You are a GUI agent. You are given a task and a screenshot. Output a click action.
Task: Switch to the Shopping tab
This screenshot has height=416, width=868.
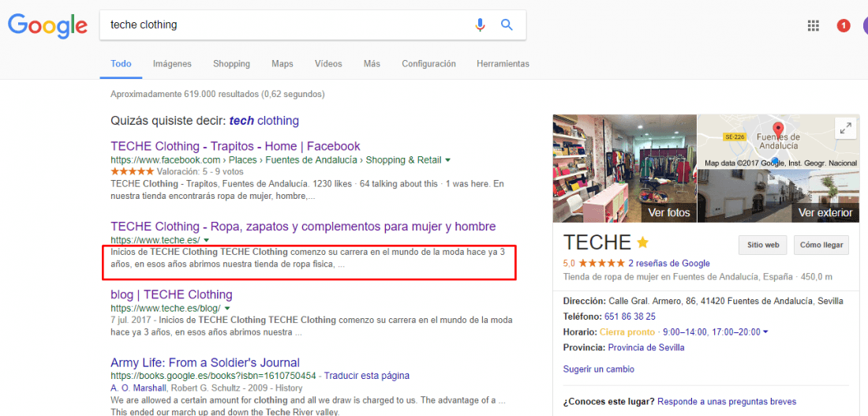tap(231, 64)
